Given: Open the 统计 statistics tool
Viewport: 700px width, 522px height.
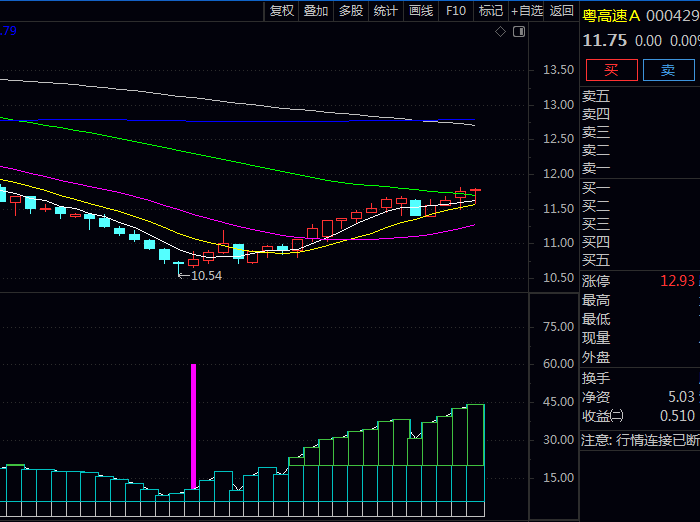Looking at the screenshot, I should tap(385, 11).
